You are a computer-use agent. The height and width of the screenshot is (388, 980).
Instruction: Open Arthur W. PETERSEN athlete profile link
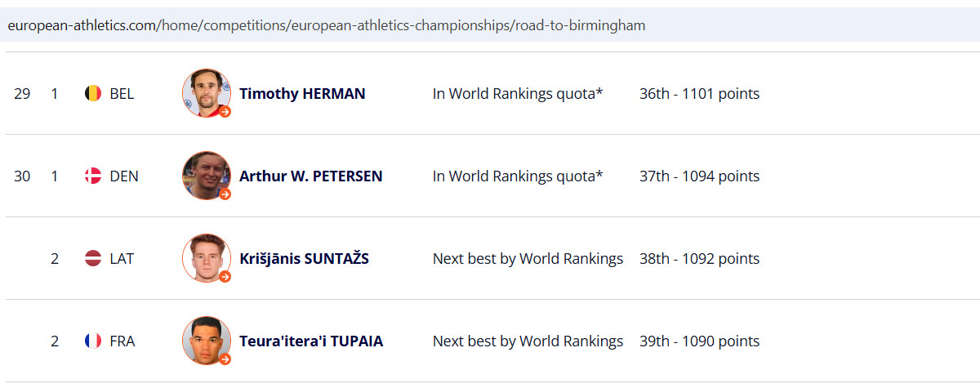310,176
